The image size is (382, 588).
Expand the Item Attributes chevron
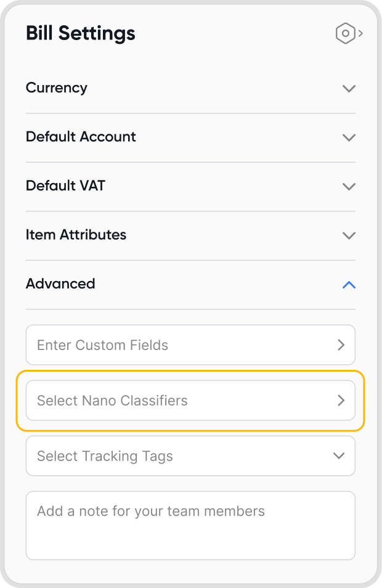(x=349, y=235)
